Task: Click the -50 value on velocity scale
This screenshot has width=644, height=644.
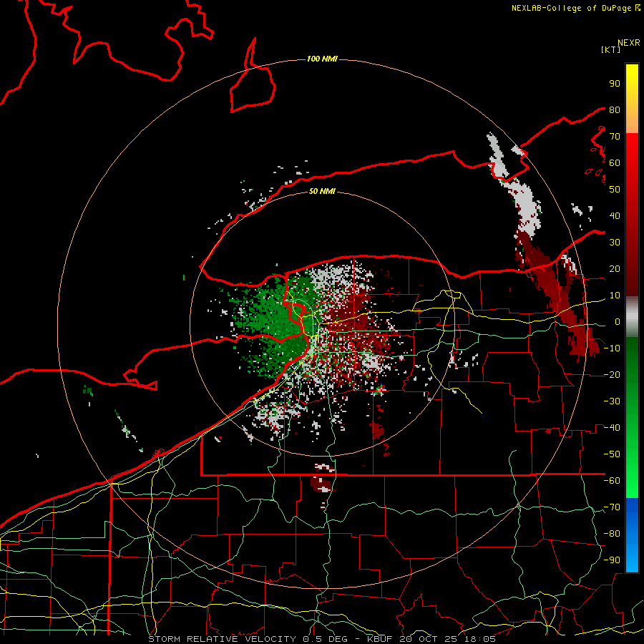Action: (612, 454)
